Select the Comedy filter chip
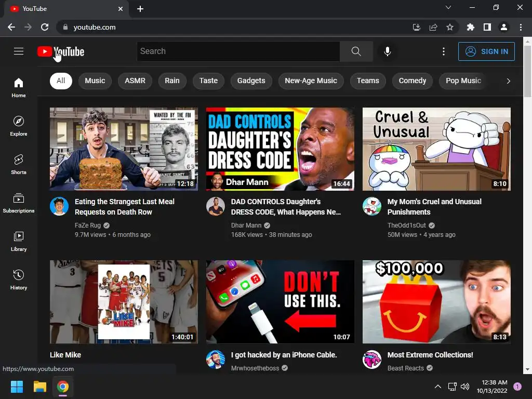 point(412,81)
